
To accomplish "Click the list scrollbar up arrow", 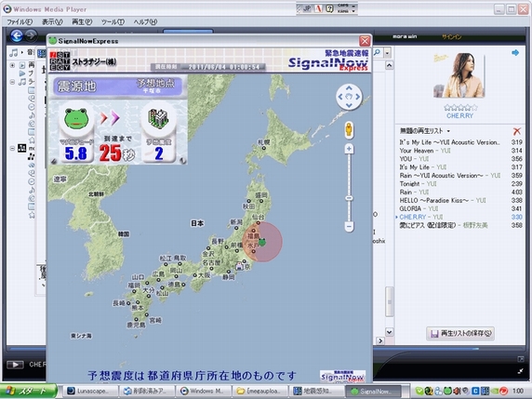I will (x=390, y=65).
